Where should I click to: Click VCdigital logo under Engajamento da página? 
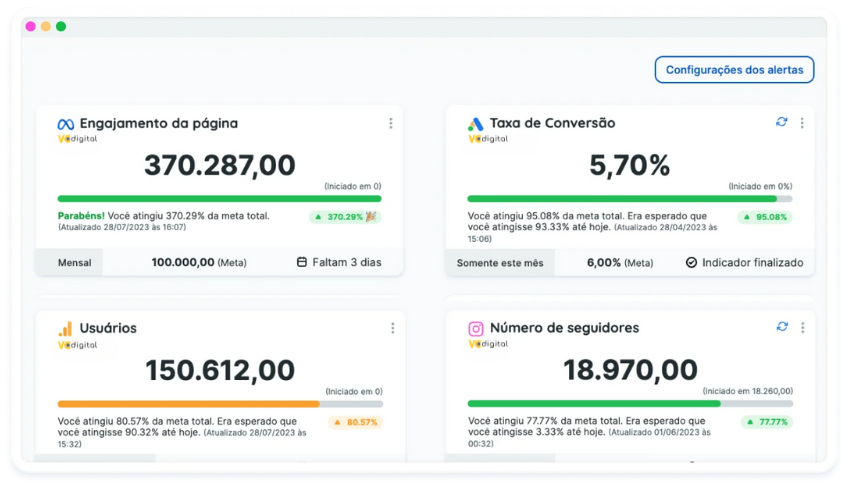pos(77,139)
